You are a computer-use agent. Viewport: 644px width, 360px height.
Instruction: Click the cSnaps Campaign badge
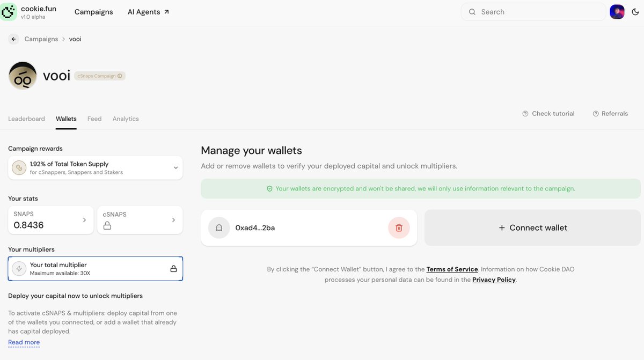(100, 76)
